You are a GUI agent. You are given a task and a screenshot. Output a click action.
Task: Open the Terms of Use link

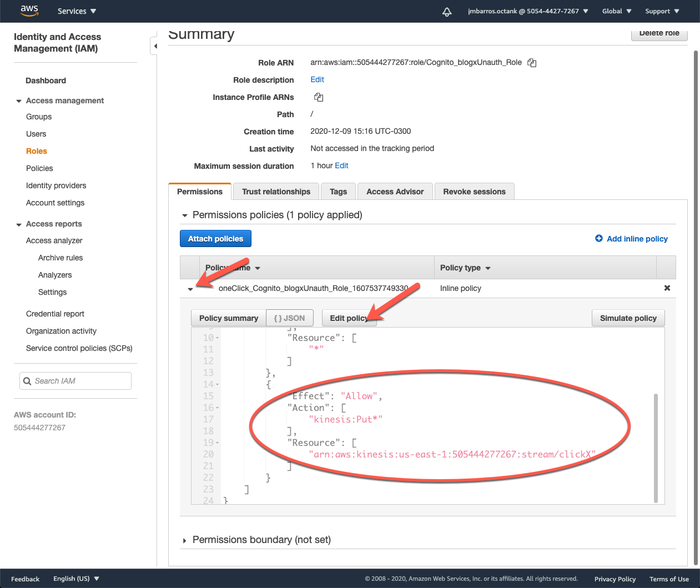click(669, 579)
